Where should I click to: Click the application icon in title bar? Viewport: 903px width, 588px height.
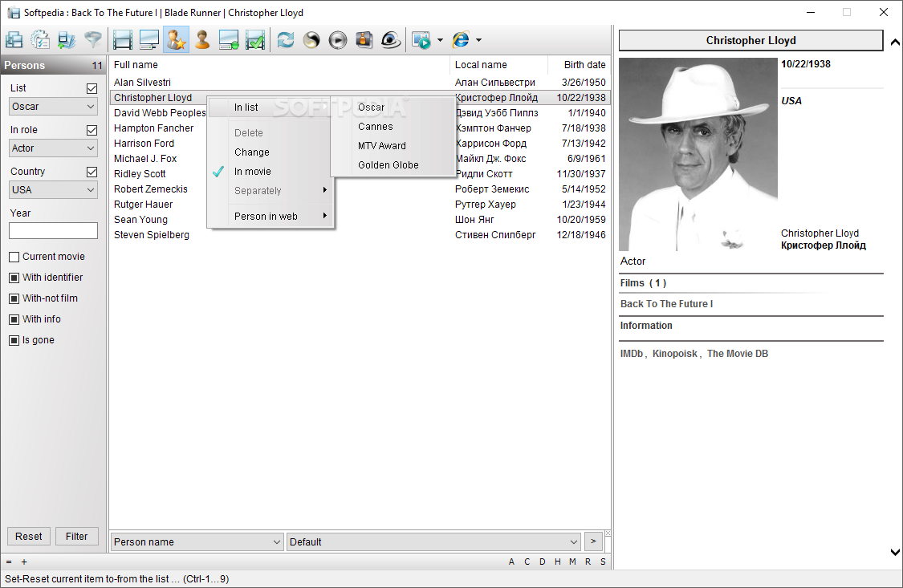(14, 13)
